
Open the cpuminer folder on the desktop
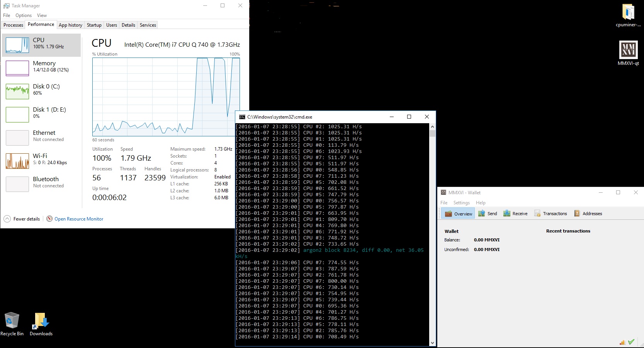(628, 15)
